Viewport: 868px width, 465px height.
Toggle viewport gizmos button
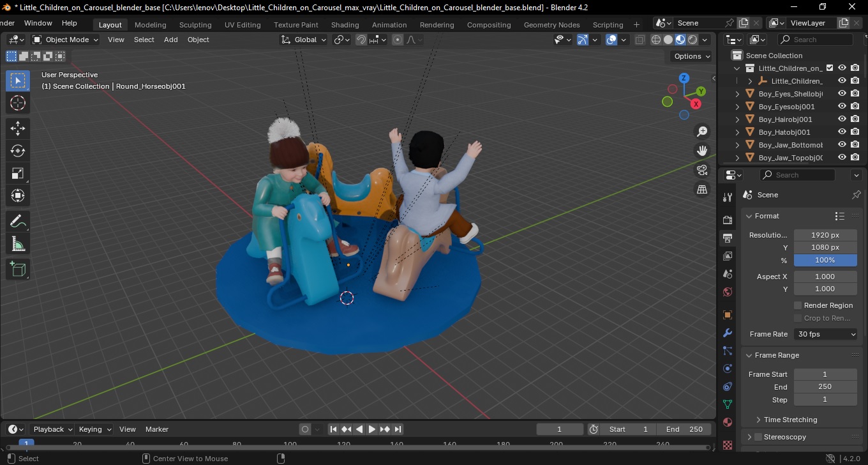coord(582,40)
